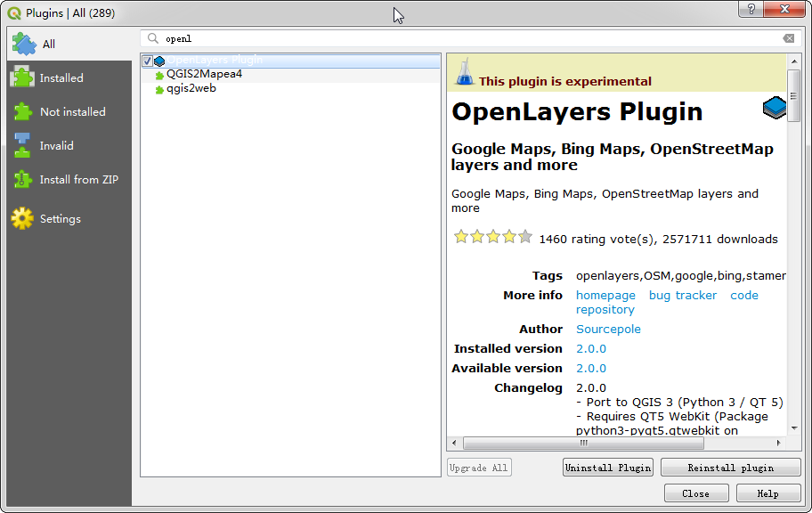Click the Not installed puzzle icon
The width and height of the screenshot is (812, 513).
(x=22, y=111)
